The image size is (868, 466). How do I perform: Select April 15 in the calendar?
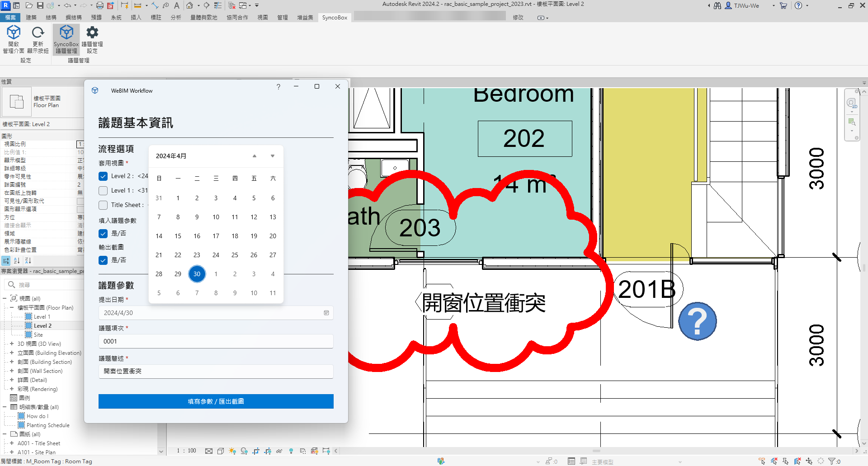[178, 236]
